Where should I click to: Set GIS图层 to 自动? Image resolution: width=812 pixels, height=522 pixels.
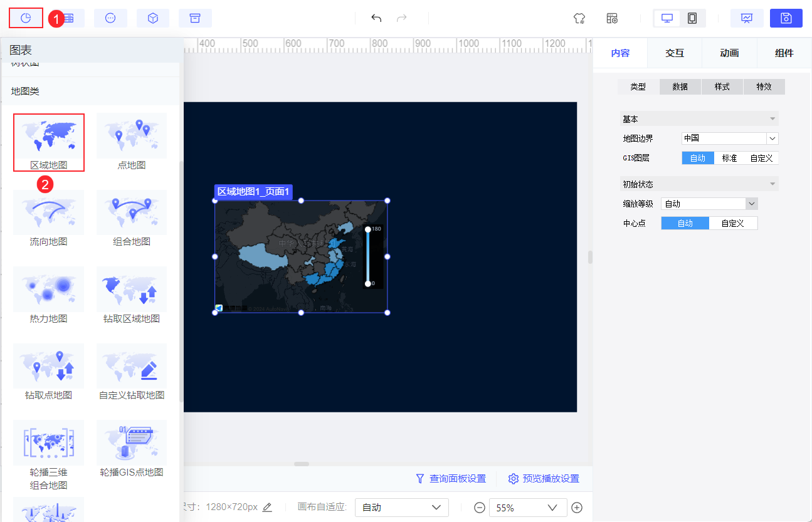pos(698,158)
